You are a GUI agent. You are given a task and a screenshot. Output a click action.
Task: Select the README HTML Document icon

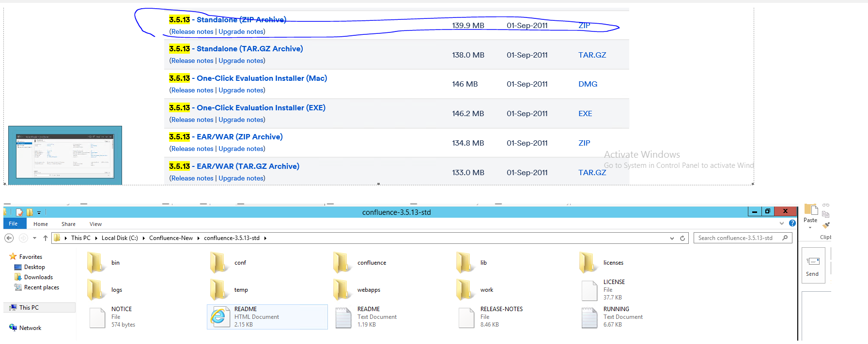pyautogui.click(x=219, y=317)
